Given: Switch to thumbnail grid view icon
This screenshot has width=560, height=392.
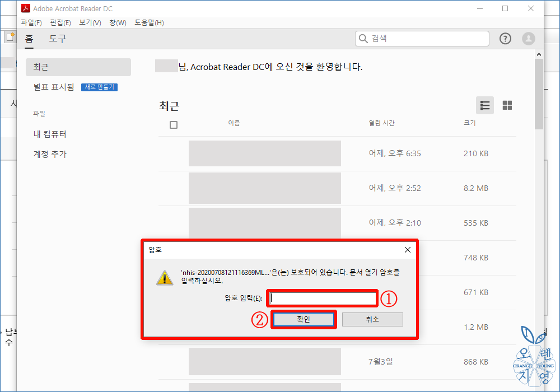Looking at the screenshot, I should [507, 105].
